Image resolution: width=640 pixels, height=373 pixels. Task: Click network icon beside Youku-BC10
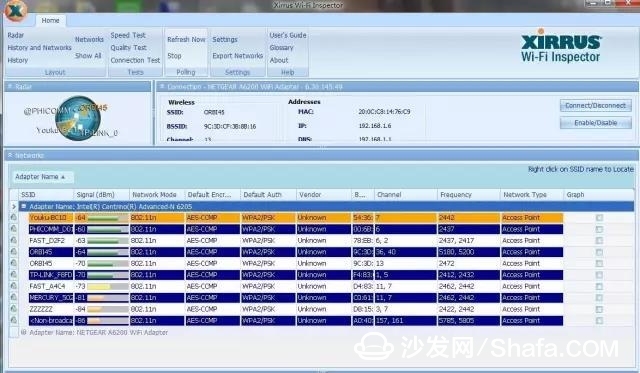pyautogui.click(x=14, y=218)
